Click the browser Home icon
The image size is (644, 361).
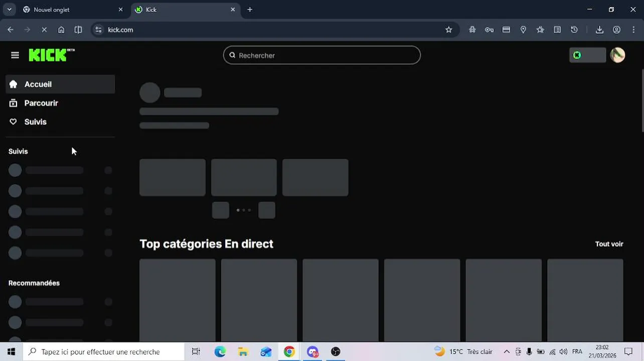pyautogui.click(x=61, y=30)
